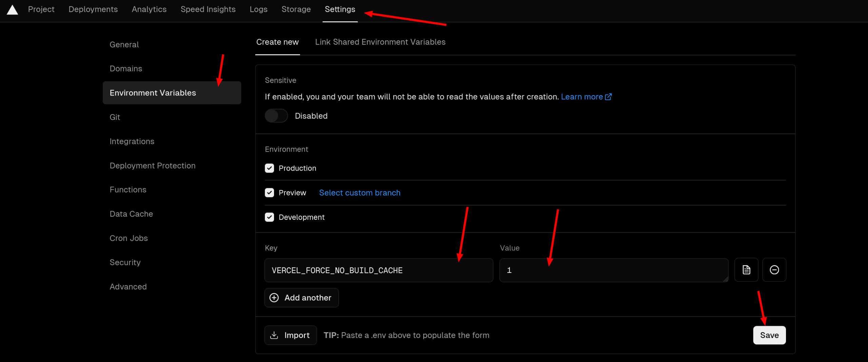Image resolution: width=868 pixels, height=362 pixels.
Task: Switch to Link Shared Environment Variables tab
Action: [380, 42]
